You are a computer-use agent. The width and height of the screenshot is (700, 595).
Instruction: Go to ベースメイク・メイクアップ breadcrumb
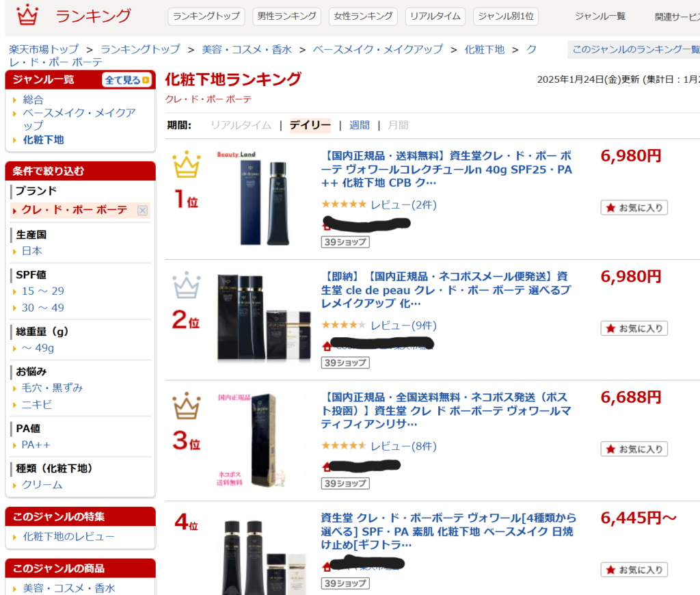point(377,49)
